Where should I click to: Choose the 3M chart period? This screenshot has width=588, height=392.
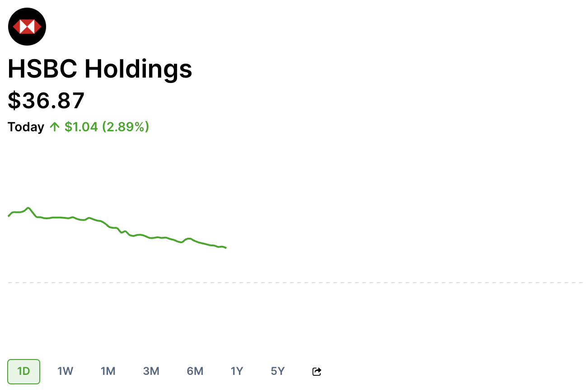(151, 371)
